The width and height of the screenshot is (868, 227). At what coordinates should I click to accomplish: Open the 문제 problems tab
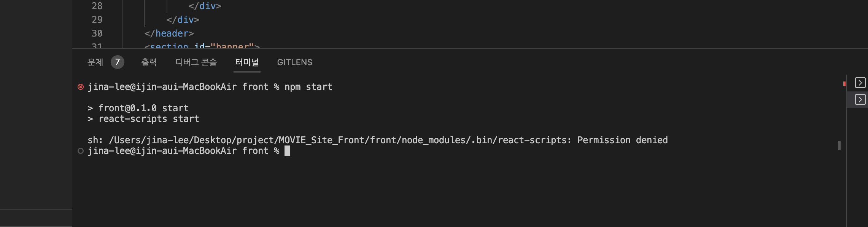pyautogui.click(x=95, y=62)
